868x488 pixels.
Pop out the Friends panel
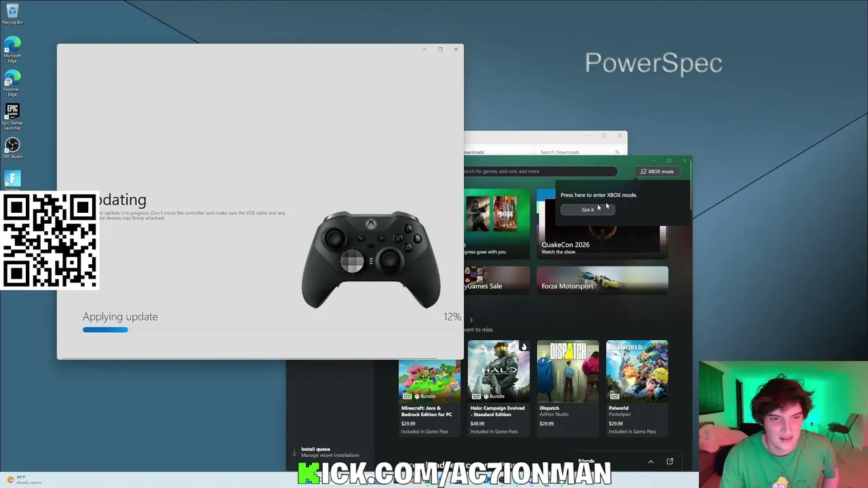pos(670,462)
